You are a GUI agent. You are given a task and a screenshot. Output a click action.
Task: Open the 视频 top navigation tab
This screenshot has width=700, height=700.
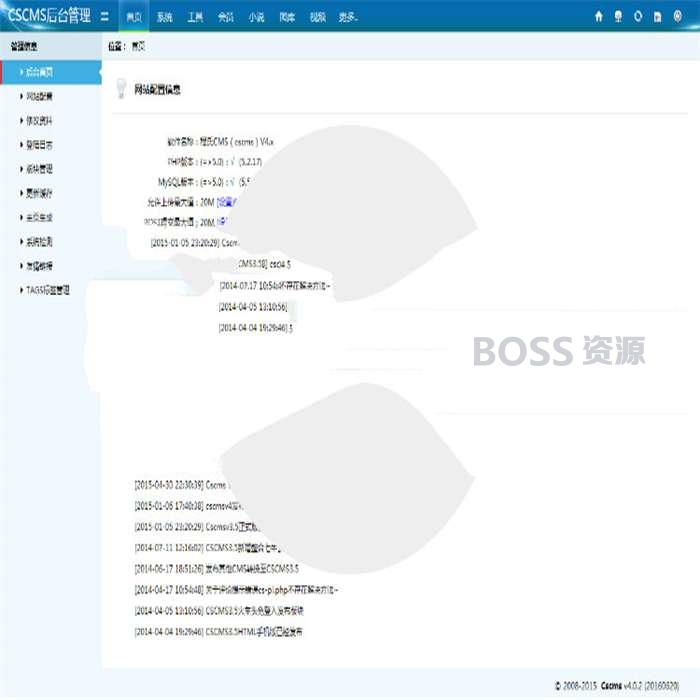click(x=317, y=17)
